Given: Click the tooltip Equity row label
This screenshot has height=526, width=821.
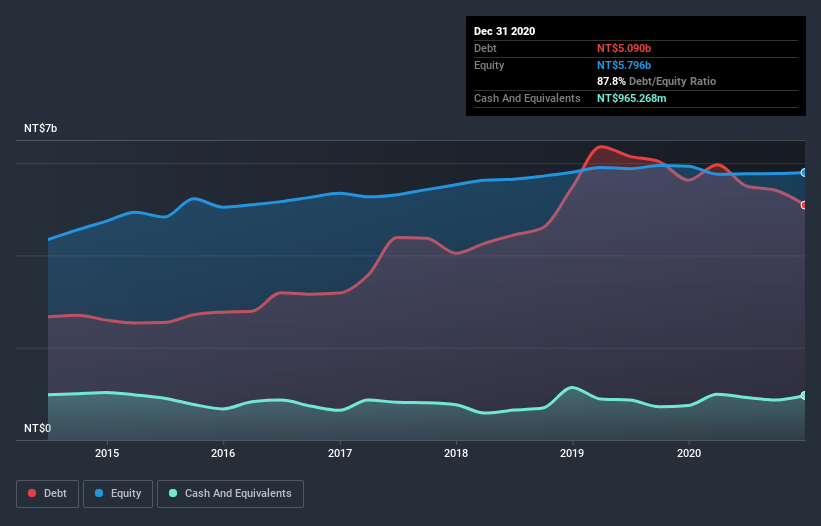Looking at the screenshot, I should (x=489, y=65).
